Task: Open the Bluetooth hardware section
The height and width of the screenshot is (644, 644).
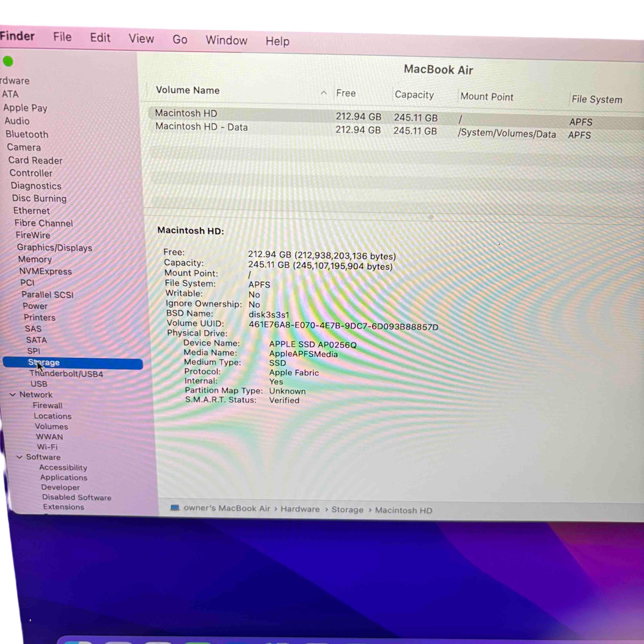Action: pyautogui.click(x=27, y=134)
